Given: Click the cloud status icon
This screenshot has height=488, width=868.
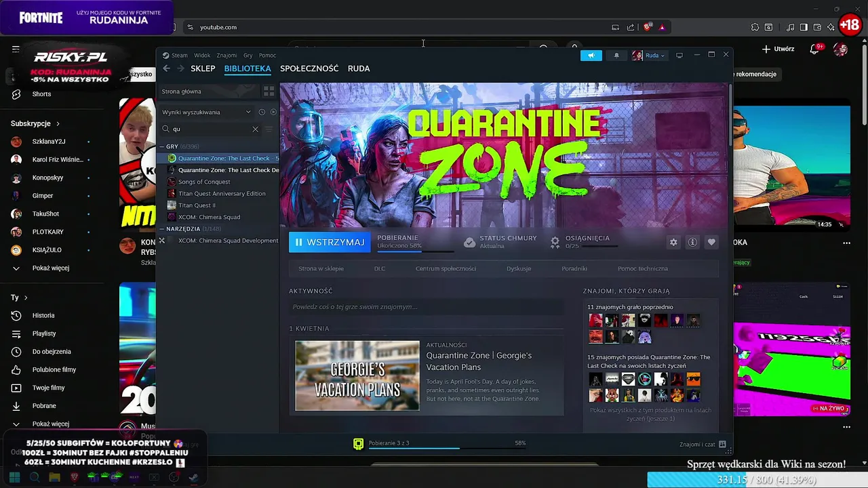Looking at the screenshot, I should [x=469, y=242].
